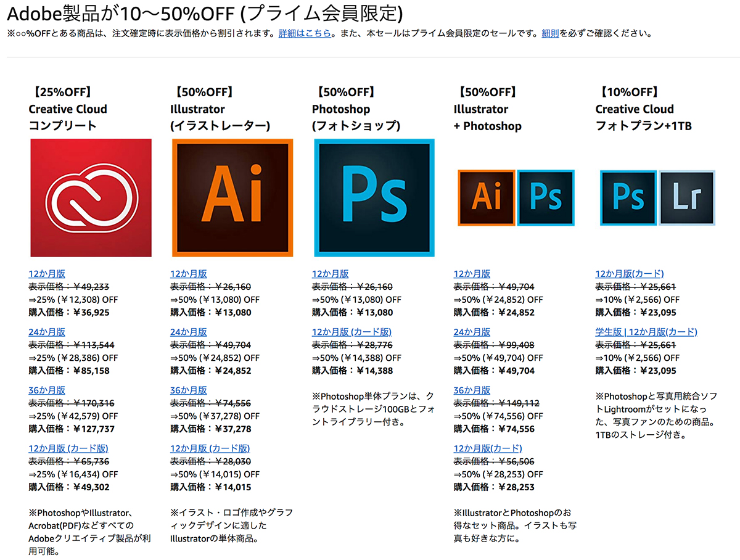Open Illustrator + Photoshop 12か月版(カード) link

click(x=488, y=448)
